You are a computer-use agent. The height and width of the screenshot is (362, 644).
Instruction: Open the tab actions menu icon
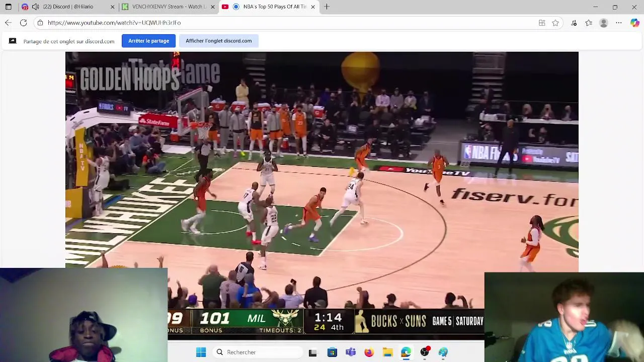pos(8,7)
